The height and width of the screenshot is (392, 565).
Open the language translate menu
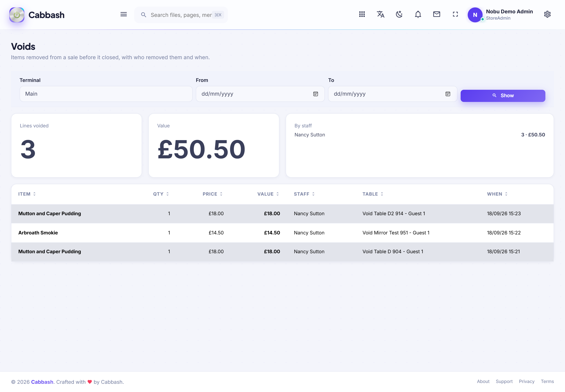(380, 14)
